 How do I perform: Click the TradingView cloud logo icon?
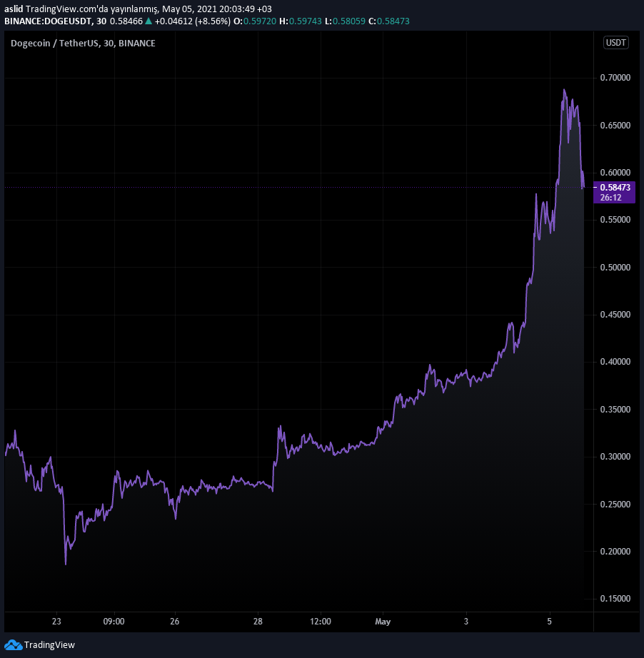point(13,644)
